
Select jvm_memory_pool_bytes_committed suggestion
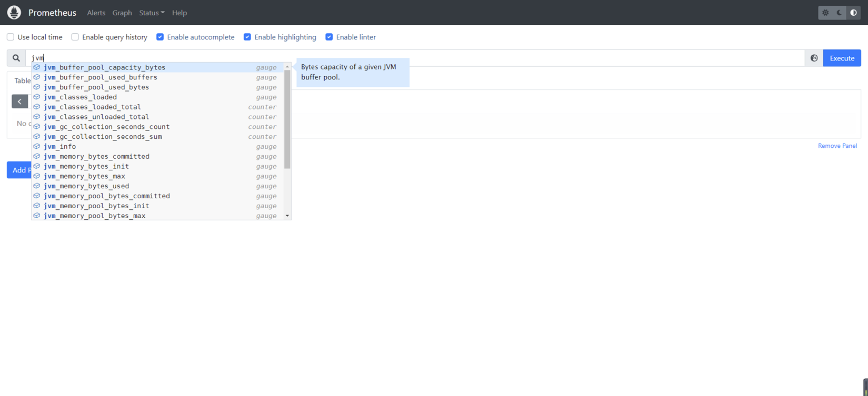(x=158, y=196)
